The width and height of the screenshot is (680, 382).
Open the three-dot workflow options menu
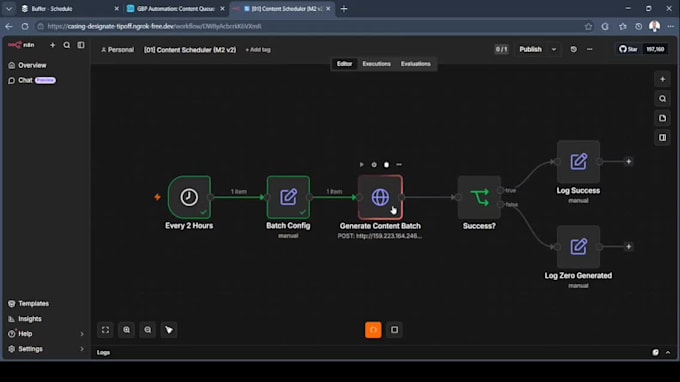589,49
